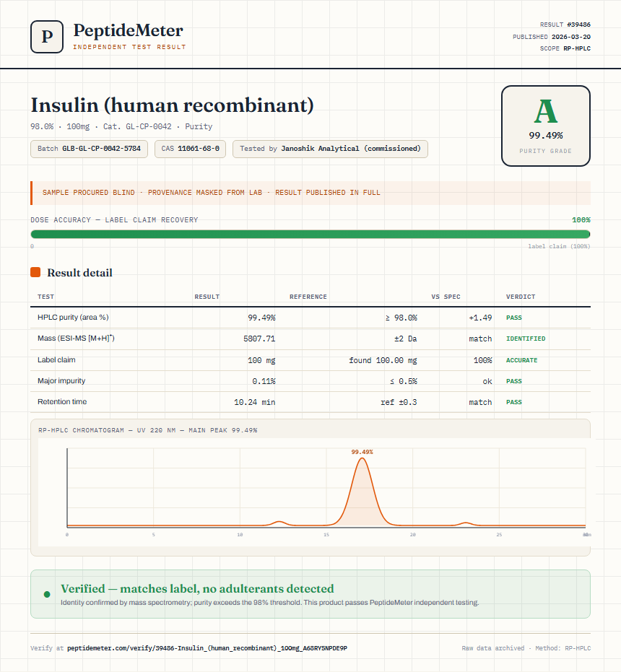
Task: Click the 0.11% impurity result
Action: coord(264,381)
